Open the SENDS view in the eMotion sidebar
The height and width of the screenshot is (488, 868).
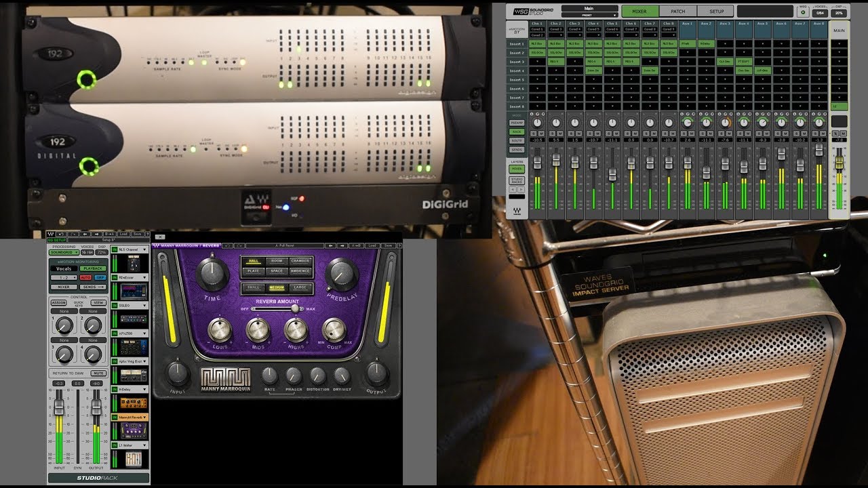coord(517,149)
